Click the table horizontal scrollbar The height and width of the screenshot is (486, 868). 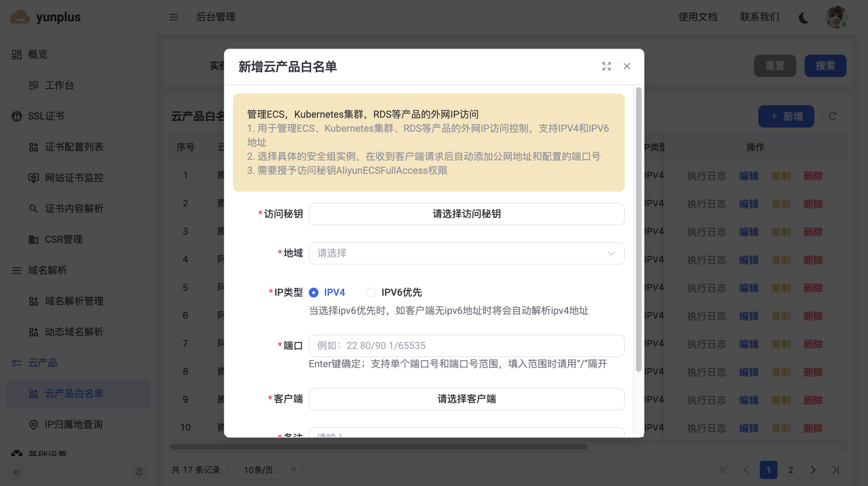click(378, 447)
